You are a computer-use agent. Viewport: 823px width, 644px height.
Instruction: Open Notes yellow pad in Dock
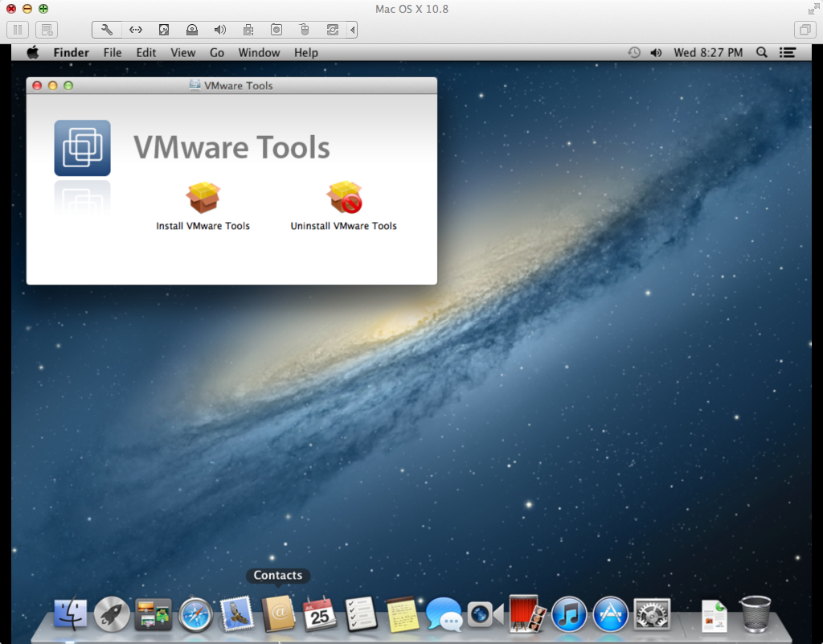point(403,614)
